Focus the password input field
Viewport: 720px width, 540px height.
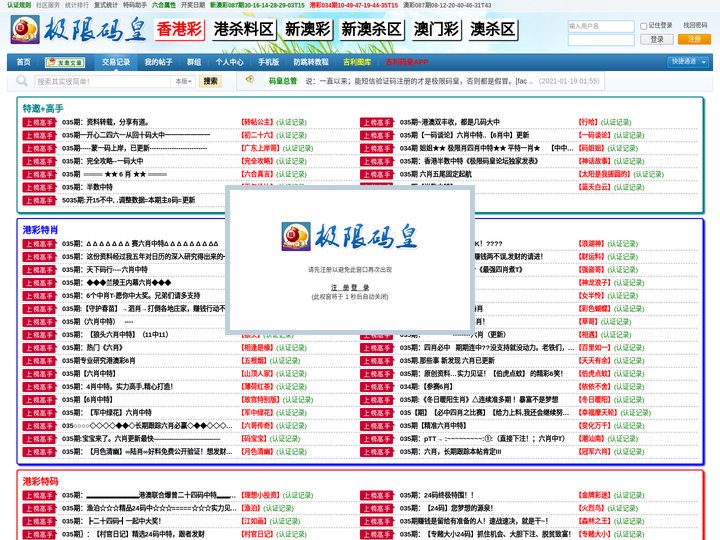click(x=601, y=40)
